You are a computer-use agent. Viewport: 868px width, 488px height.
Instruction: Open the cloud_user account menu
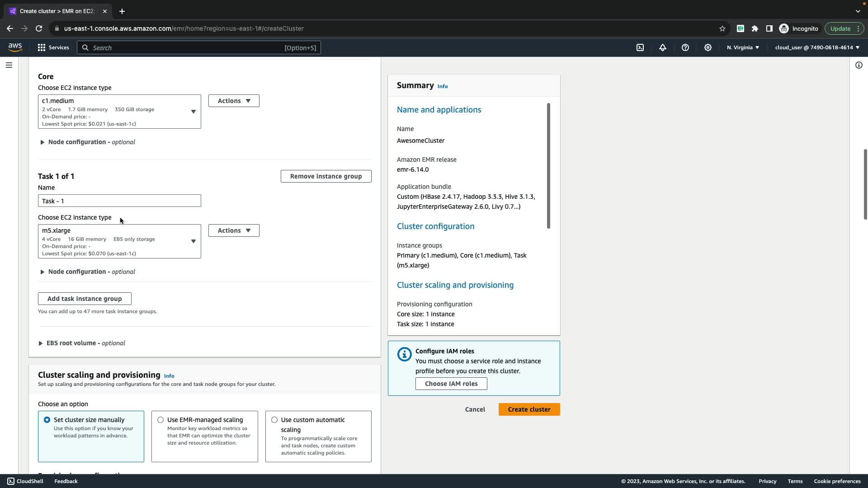817,47
